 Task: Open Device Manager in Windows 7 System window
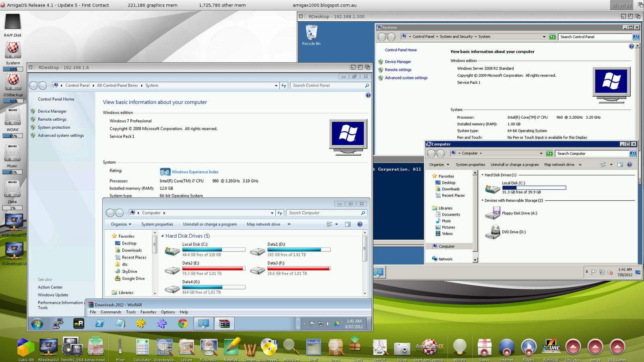(x=52, y=111)
